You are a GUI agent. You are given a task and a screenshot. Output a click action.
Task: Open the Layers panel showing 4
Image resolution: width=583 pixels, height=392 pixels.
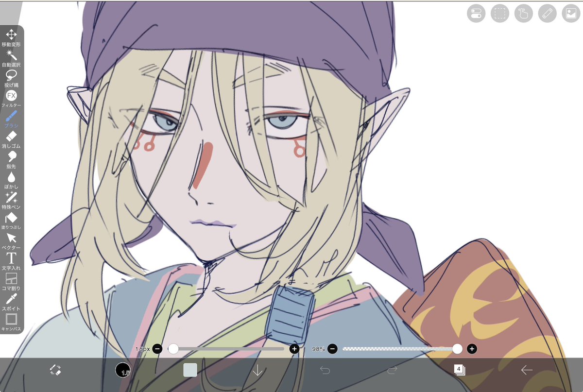[460, 370]
